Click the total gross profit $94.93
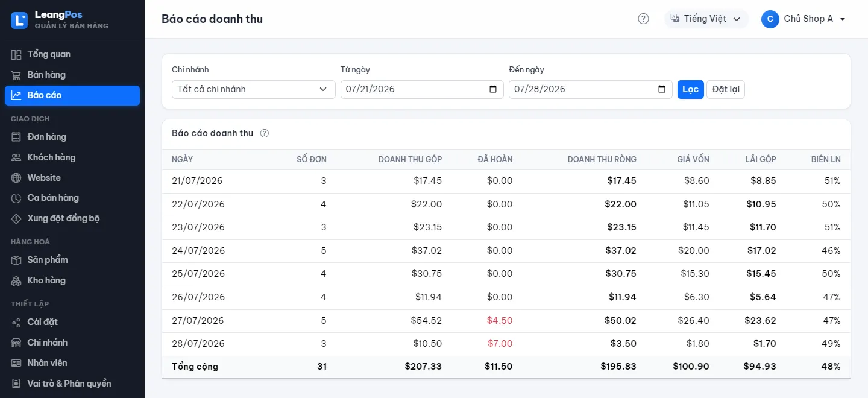868x398 pixels. [759, 367]
